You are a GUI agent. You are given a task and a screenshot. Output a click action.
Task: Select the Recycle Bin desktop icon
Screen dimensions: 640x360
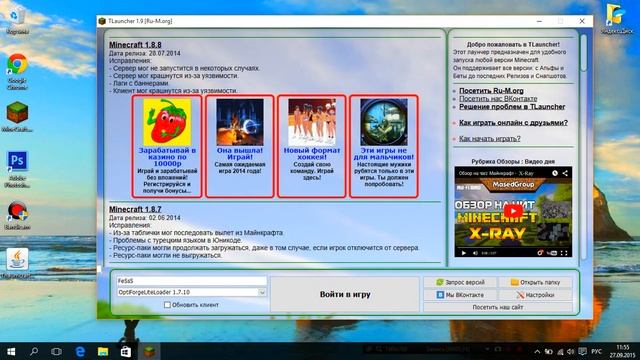tap(17, 21)
